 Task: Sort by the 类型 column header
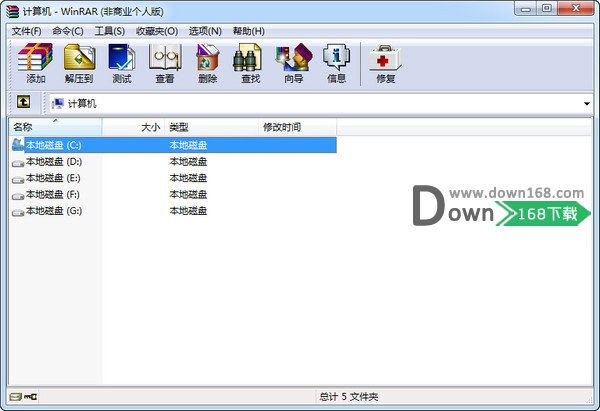click(212, 127)
